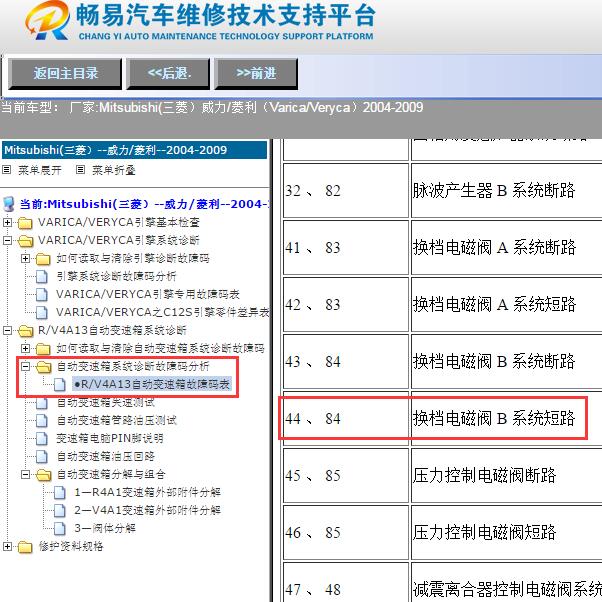Open 变速箱电脑PIN脚说明 page
602x602 pixels.
point(110,438)
